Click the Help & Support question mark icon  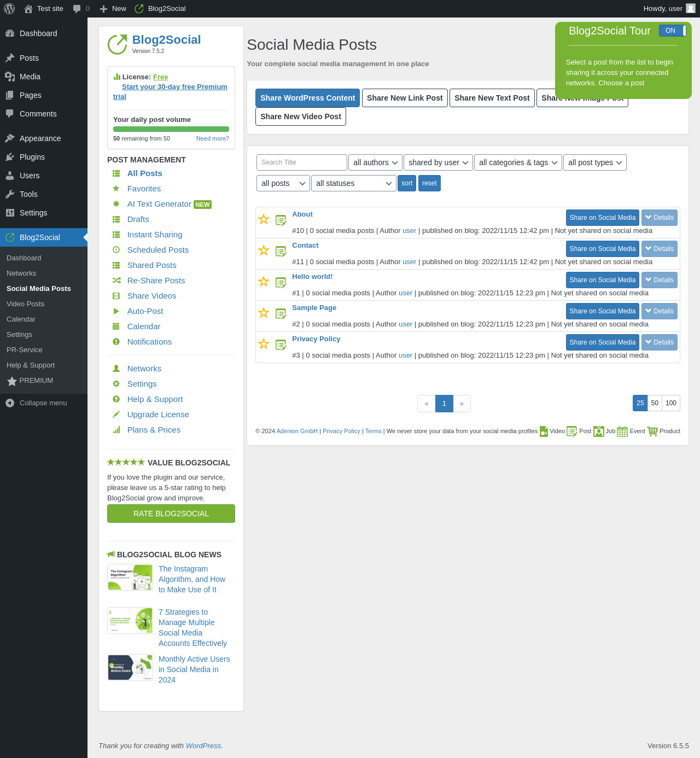[116, 399]
